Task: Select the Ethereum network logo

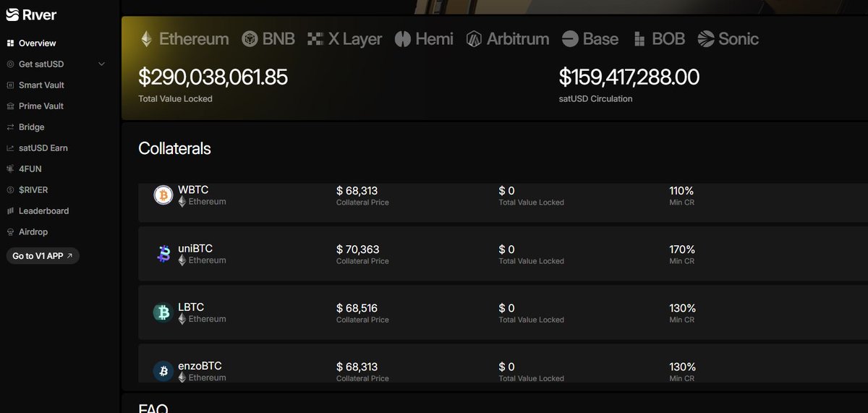Action: coord(146,39)
